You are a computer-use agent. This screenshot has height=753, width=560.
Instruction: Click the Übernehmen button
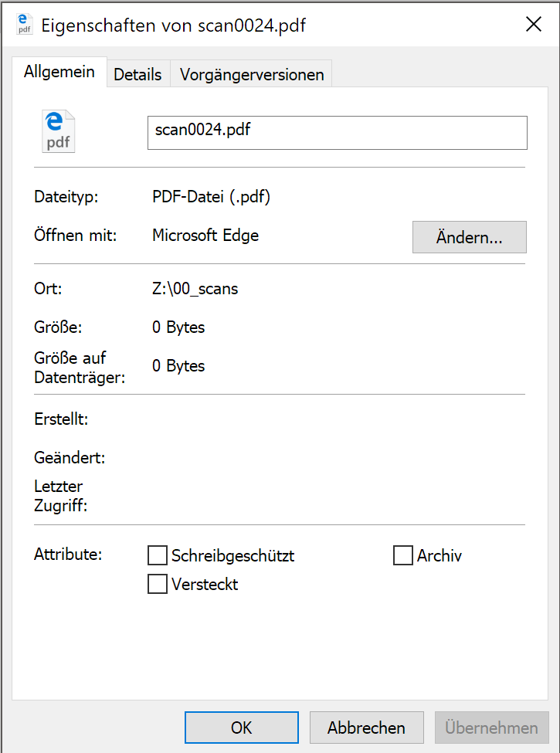(491, 728)
